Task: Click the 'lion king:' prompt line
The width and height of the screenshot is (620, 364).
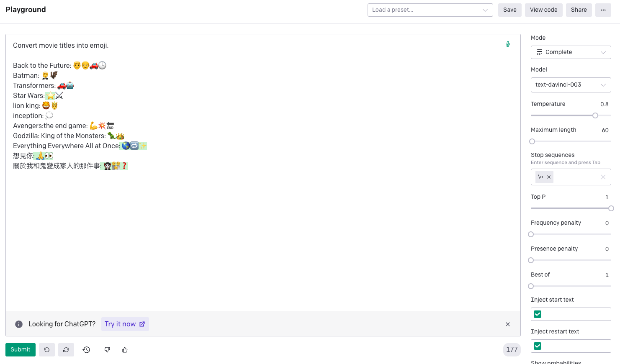Action: click(x=36, y=106)
